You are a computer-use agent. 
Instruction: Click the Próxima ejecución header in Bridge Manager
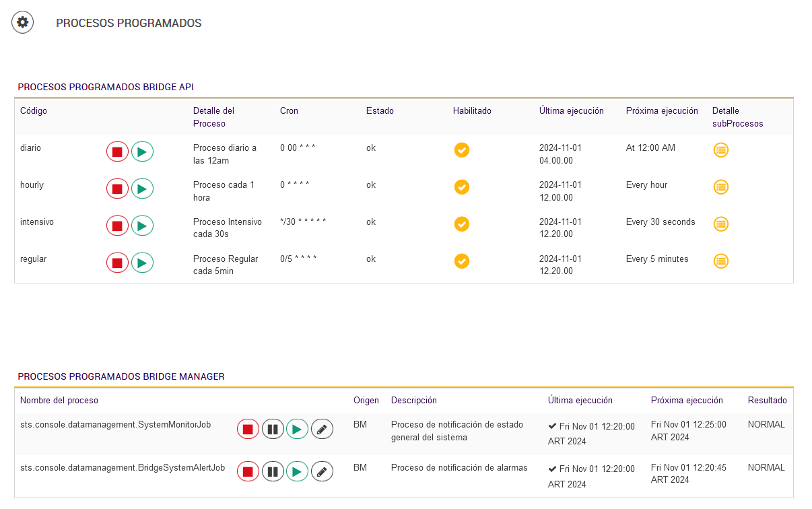pyautogui.click(x=687, y=401)
